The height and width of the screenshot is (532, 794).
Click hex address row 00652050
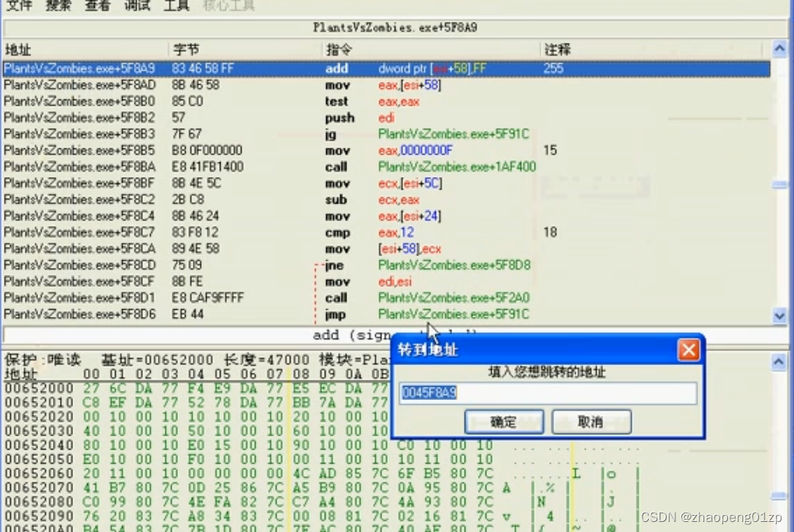coord(39,459)
